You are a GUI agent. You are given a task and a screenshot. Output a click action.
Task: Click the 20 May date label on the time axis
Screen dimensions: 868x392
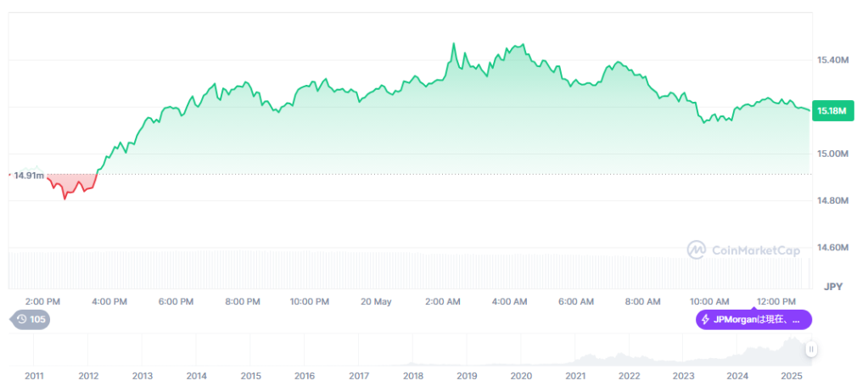point(376,302)
